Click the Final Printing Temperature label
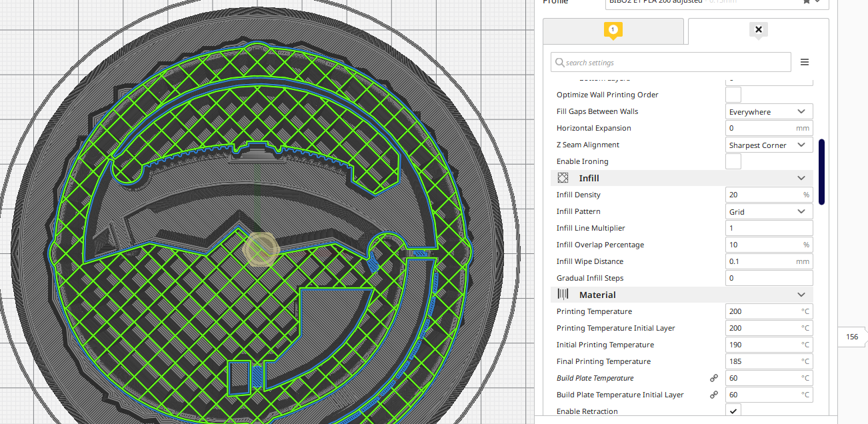The width and height of the screenshot is (868, 424). (x=603, y=361)
